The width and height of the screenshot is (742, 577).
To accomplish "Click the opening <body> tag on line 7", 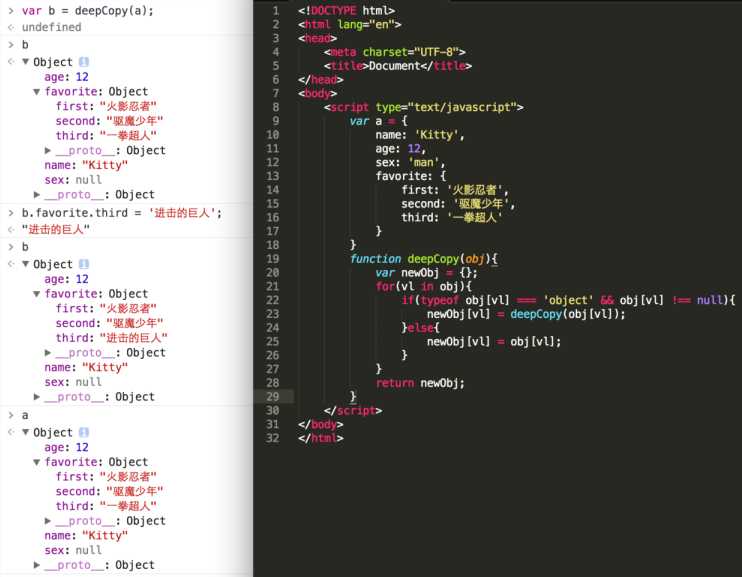I will click(x=318, y=93).
